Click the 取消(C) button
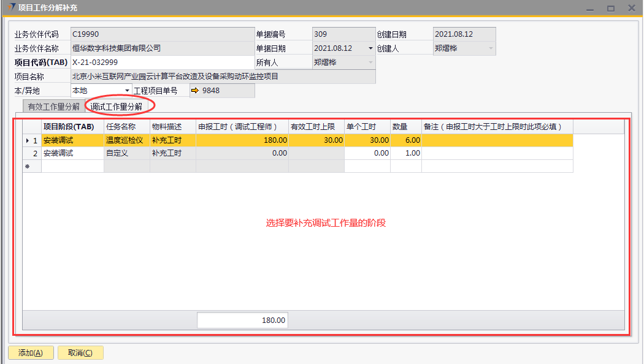The width and height of the screenshot is (644, 364). [x=80, y=352]
